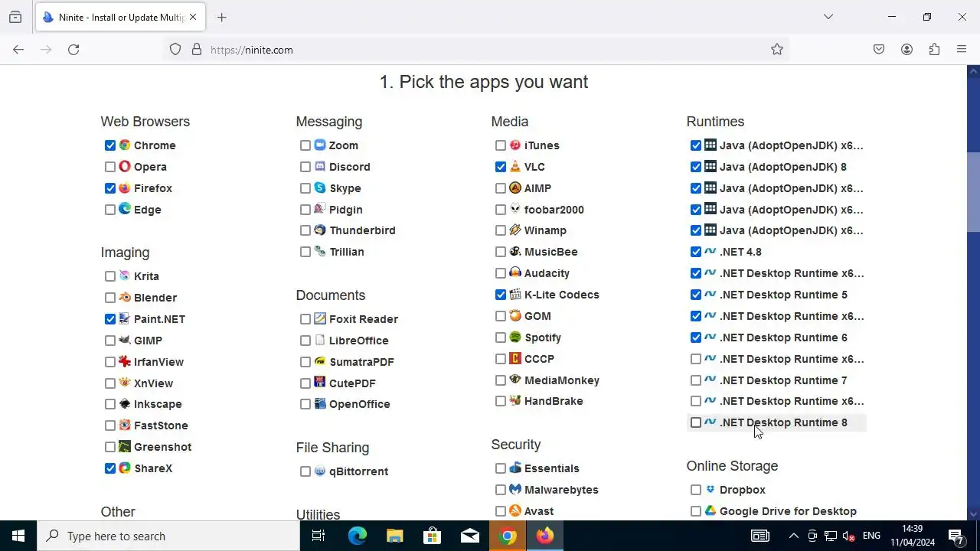Click the VLC cone icon
Screen dimensions: 980x551
click(x=515, y=166)
